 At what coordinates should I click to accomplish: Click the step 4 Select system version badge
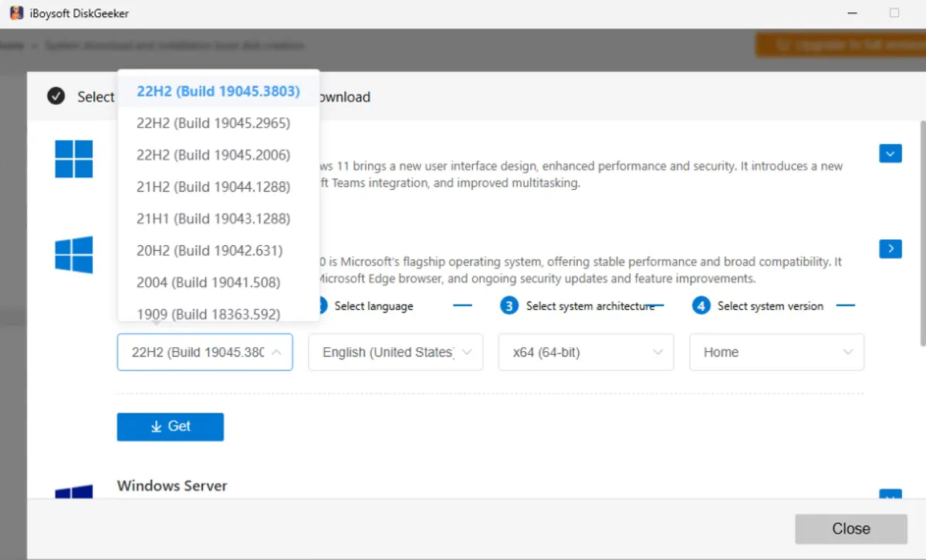pos(700,305)
